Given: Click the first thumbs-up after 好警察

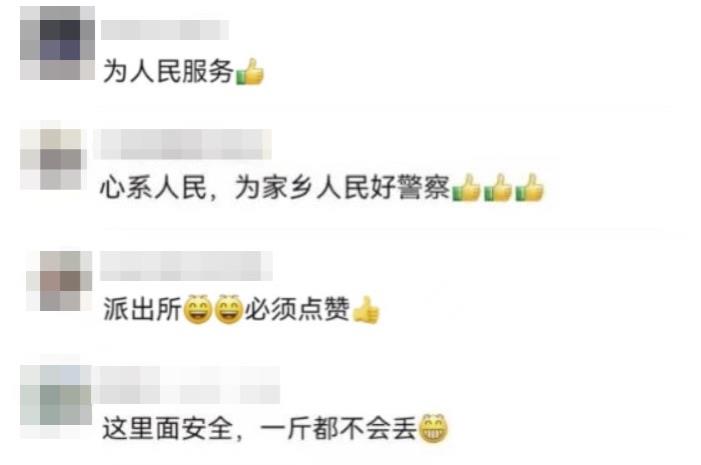Looking at the screenshot, I should [x=466, y=187].
